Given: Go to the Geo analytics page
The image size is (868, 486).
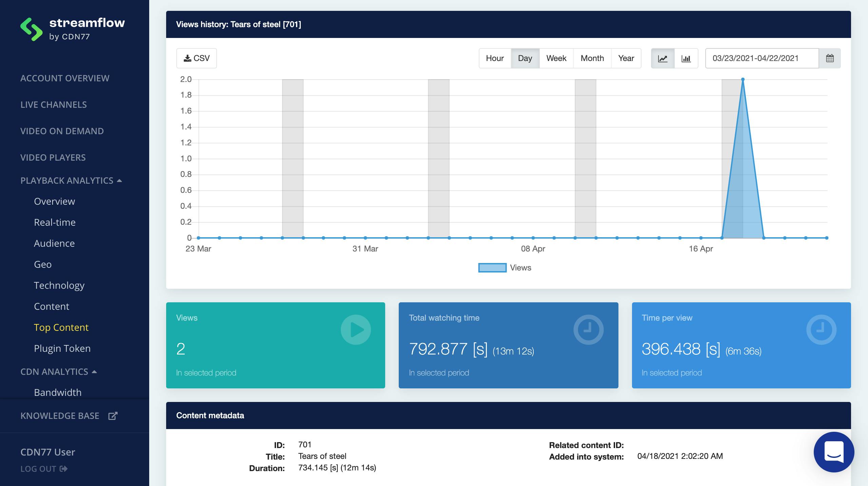Looking at the screenshot, I should click(x=43, y=264).
